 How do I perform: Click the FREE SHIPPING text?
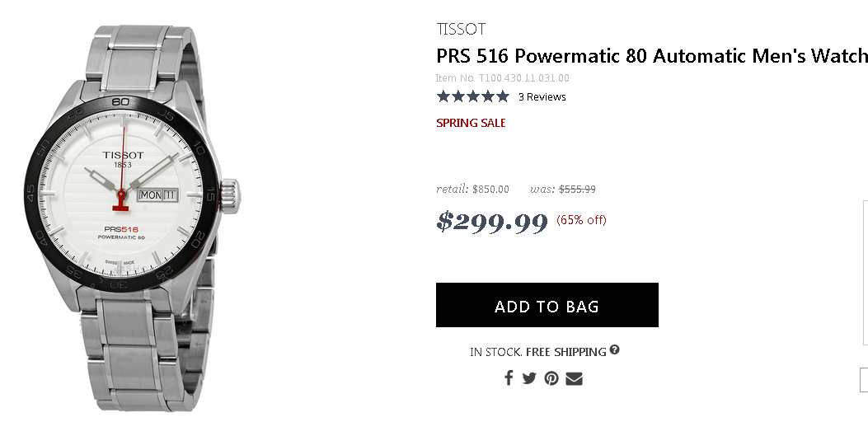pyautogui.click(x=565, y=352)
